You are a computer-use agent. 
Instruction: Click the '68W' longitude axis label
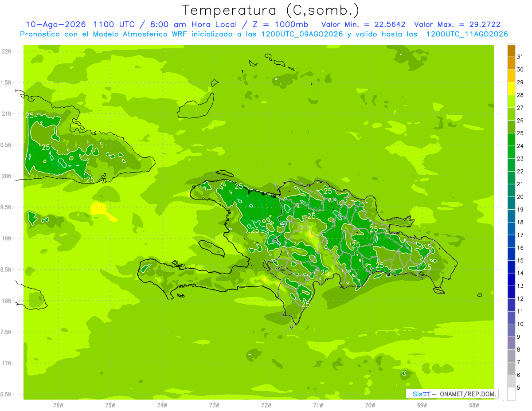[474, 405]
